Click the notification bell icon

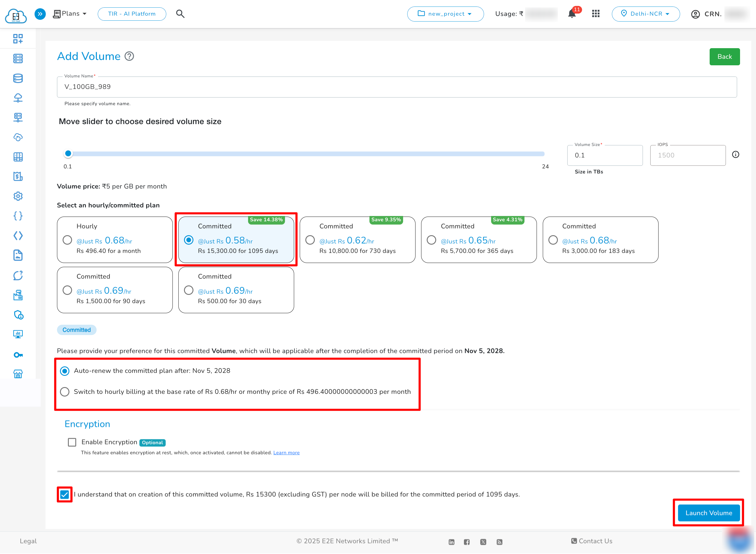[572, 14]
